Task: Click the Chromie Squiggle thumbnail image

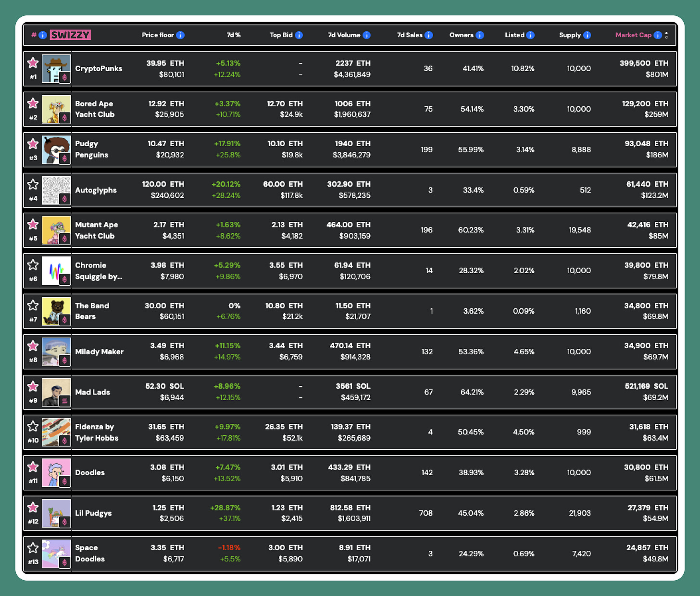Action: pos(56,271)
